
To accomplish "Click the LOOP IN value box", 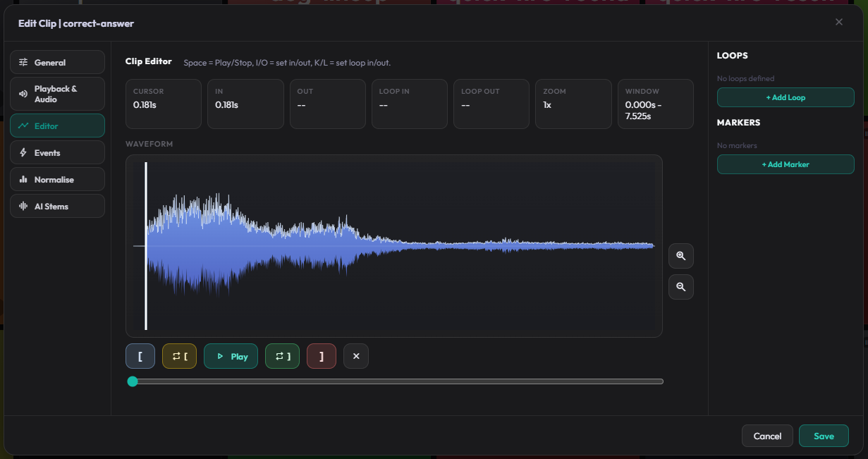I will (410, 104).
